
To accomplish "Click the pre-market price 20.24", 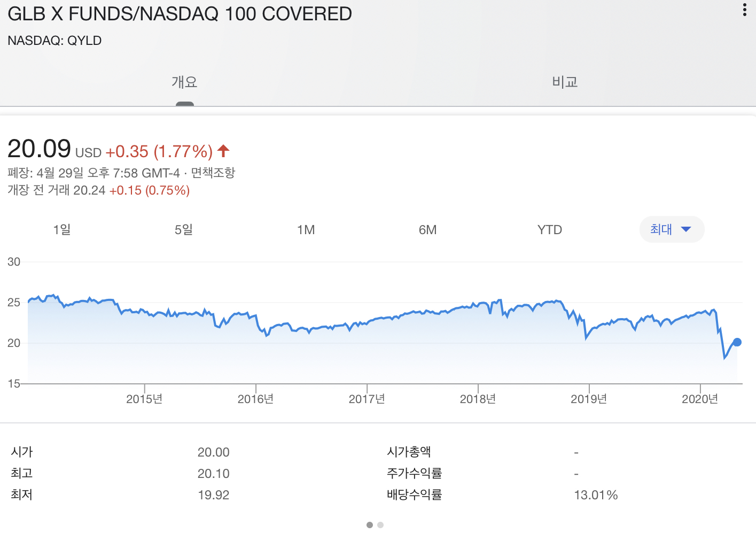I will tap(89, 190).
